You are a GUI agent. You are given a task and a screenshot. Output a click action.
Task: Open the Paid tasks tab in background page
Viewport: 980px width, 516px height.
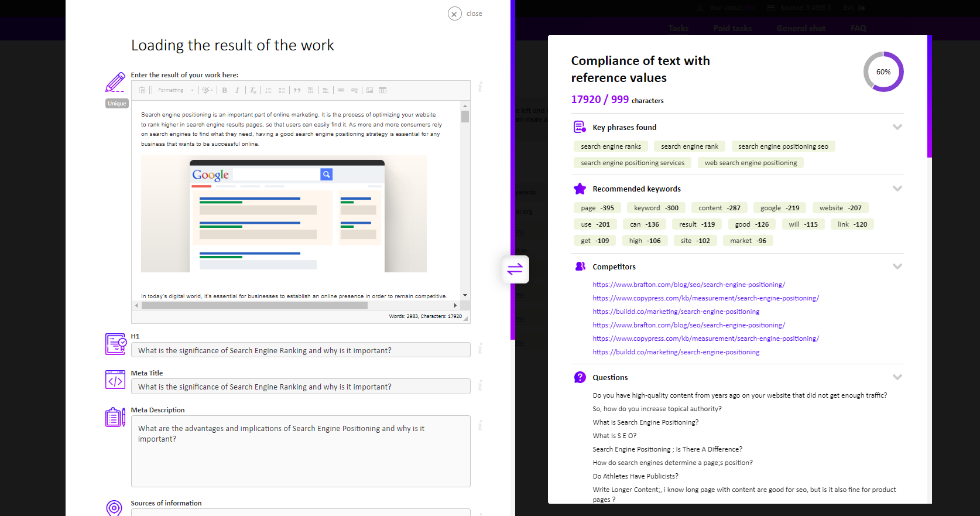pyautogui.click(x=732, y=28)
